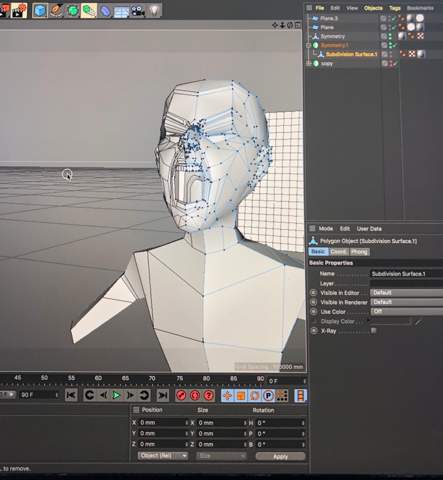
Task: Open the Object Manager View menu
Action: (352, 8)
